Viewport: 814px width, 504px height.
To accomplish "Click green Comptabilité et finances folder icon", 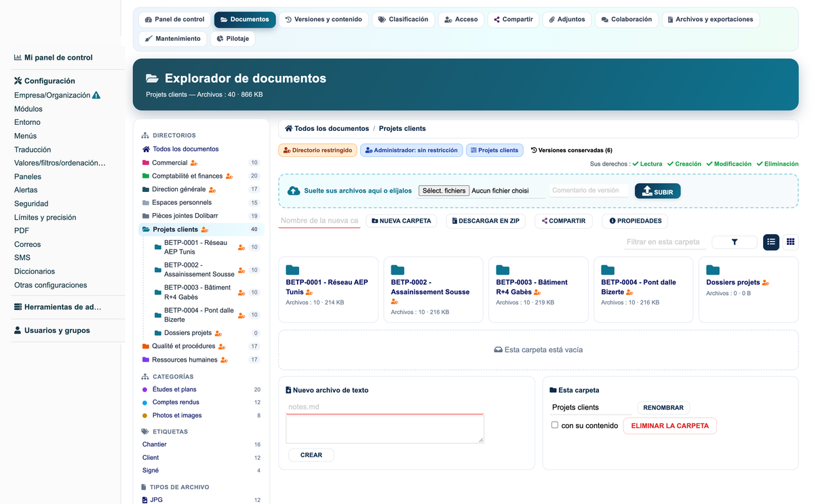I will pos(146,176).
